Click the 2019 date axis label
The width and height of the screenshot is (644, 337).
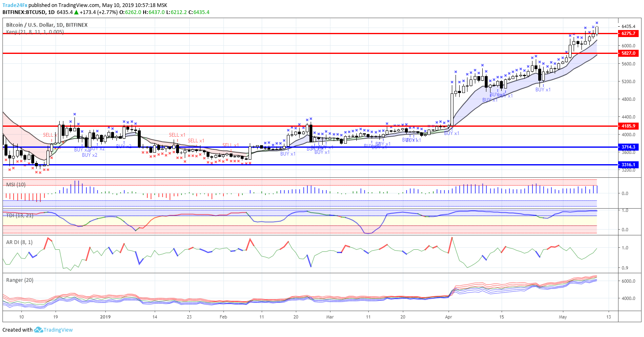pyautogui.click(x=106, y=317)
